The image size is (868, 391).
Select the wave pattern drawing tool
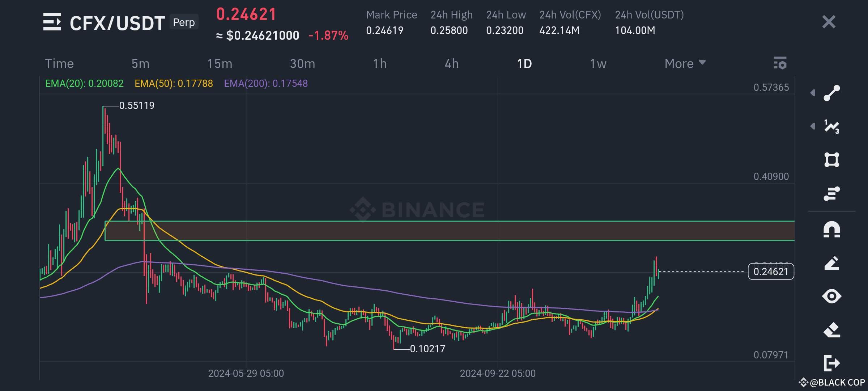point(831,126)
